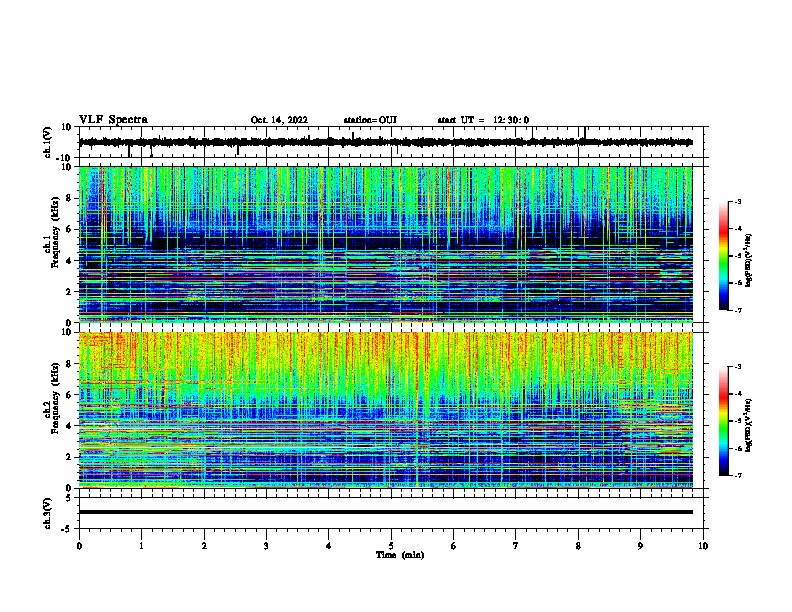The width and height of the screenshot is (792, 612).
Task: Click the "ch.1(V)" vertical axis label
Action: pos(48,142)
